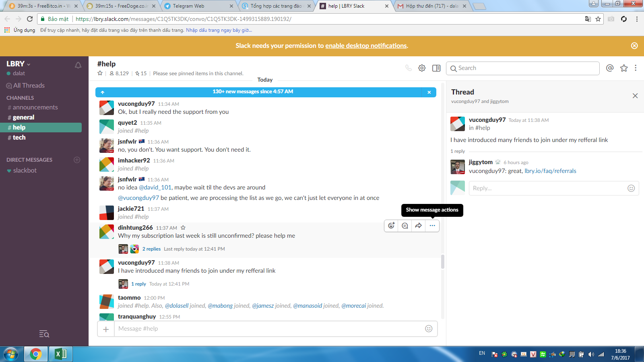Open jackie721's profile name
Image resolution: width=644 pixels, height=362 pixels.
tap(131, 209)
